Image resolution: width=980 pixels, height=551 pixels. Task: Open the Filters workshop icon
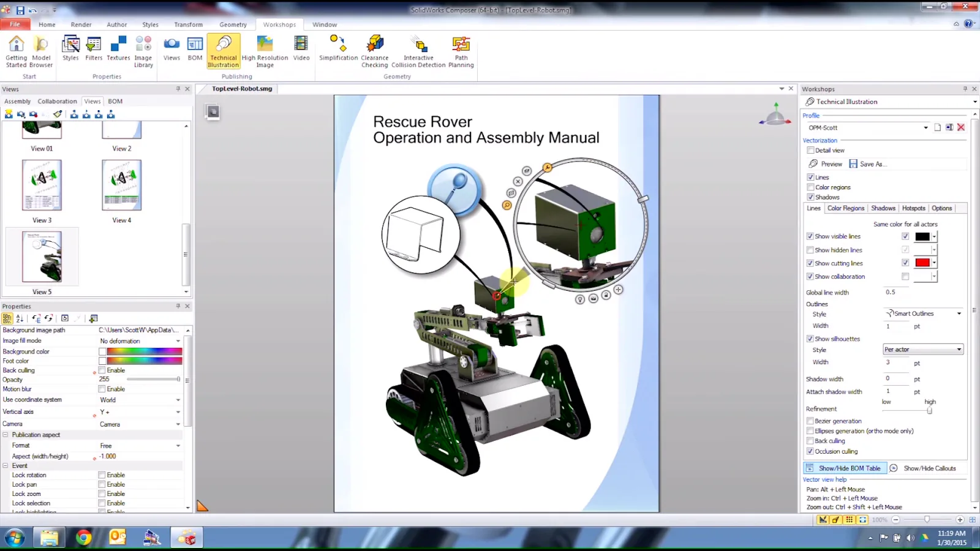(94, 48)
